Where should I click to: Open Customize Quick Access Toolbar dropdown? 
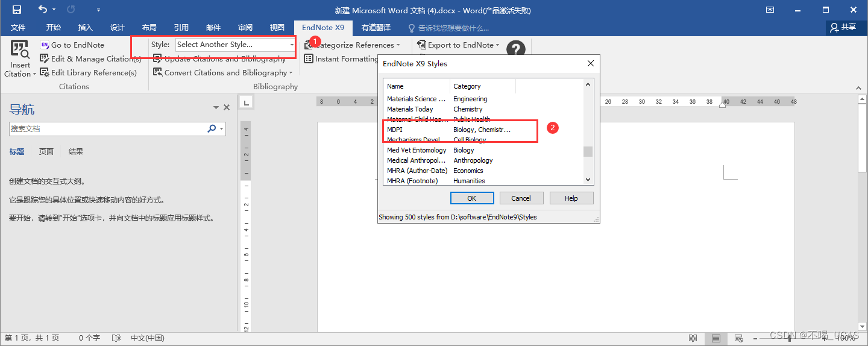pos(98,10)
